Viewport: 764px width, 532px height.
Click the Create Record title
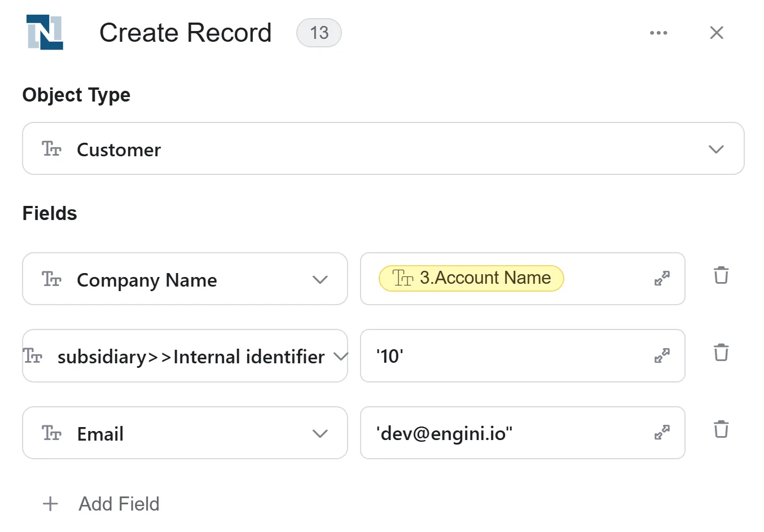pyautogui.click(x=186, y=33)
